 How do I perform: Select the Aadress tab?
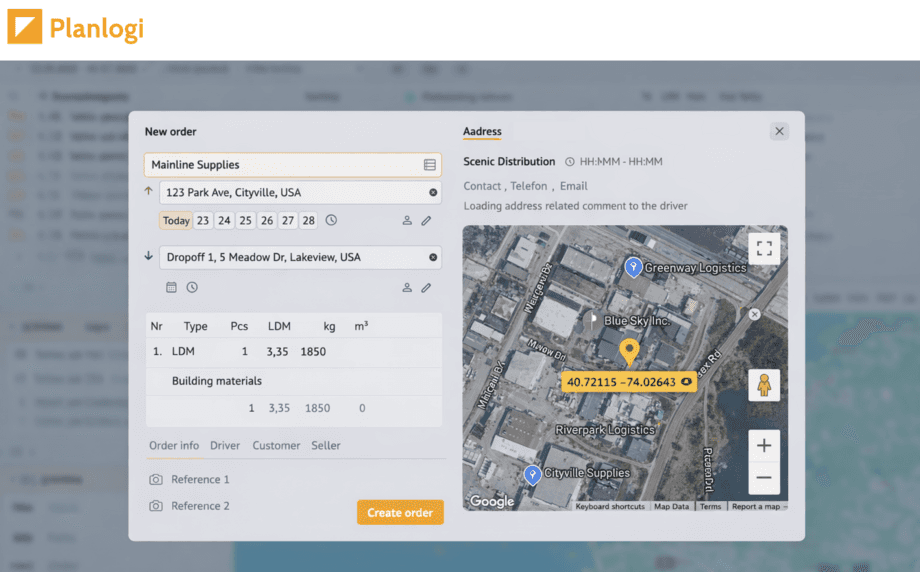pyautogui.click(x=482, y=131)
